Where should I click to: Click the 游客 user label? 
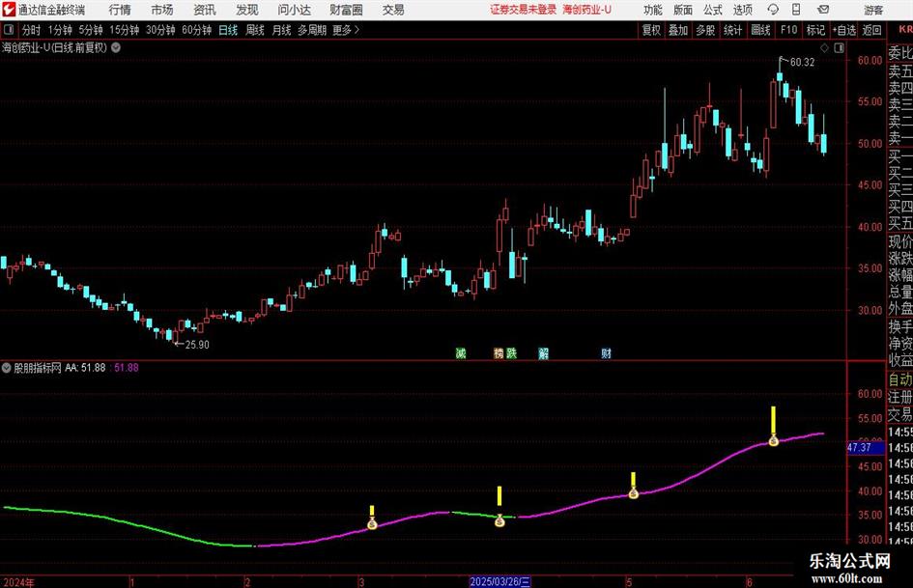pyautogui.click(x=873, y=10)
